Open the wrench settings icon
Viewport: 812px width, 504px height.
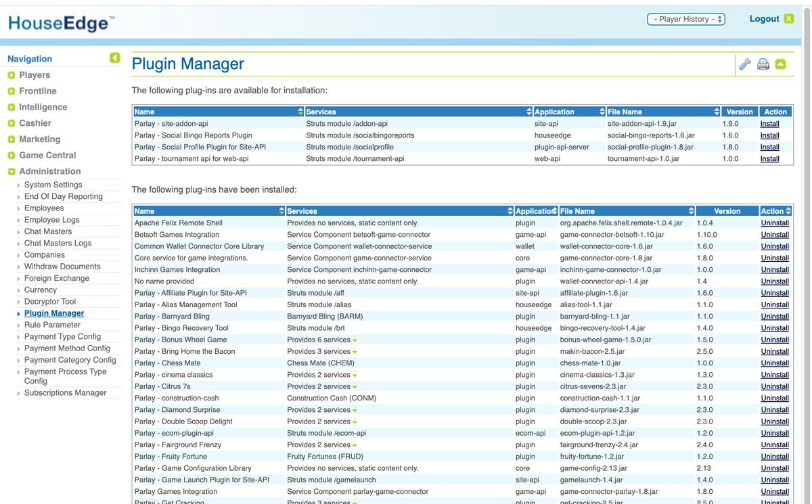pyautogui.click(x=744, y=64)
